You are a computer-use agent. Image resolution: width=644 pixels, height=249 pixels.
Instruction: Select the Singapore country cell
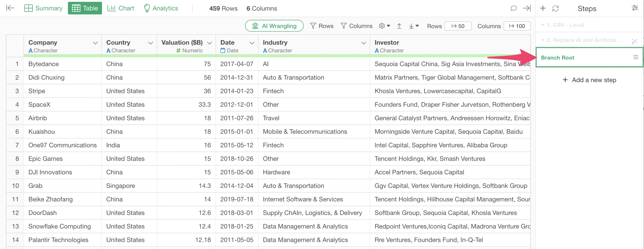(129, 186)
